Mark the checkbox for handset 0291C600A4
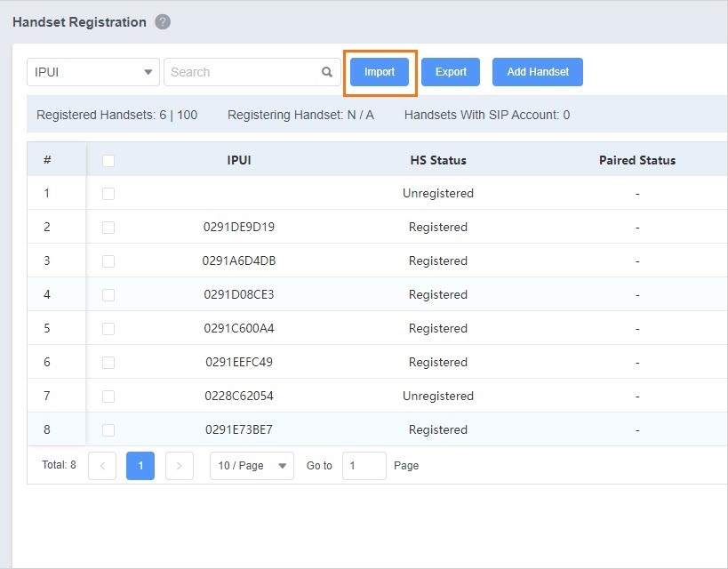Screen dimensions: 728x569 tap(108, 329)
